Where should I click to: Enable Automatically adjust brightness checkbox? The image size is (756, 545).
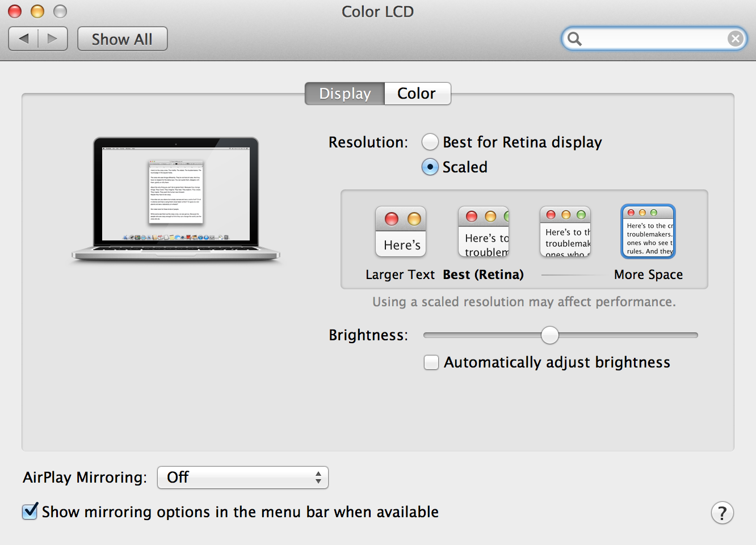[x=431, y=362]
